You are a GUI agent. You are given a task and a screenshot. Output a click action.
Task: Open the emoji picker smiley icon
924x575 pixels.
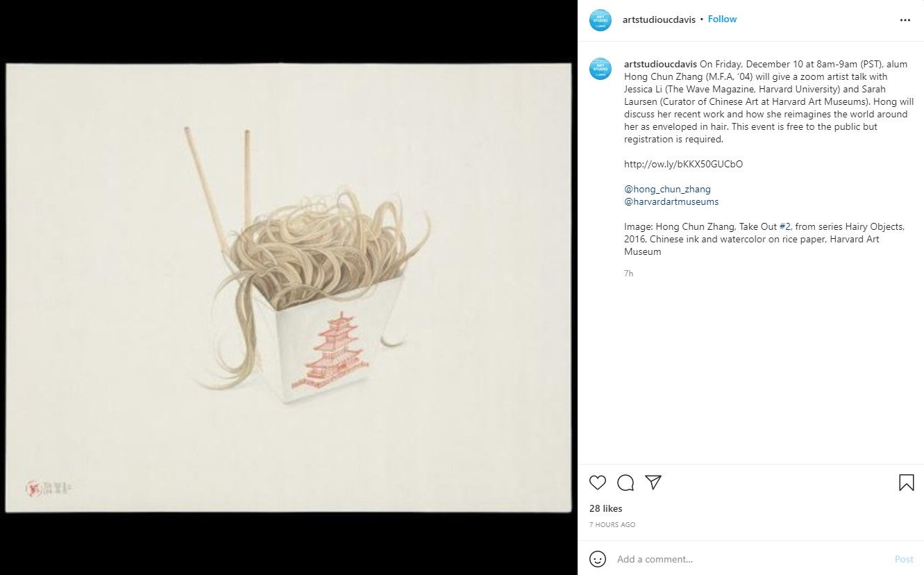click(597, 559)
